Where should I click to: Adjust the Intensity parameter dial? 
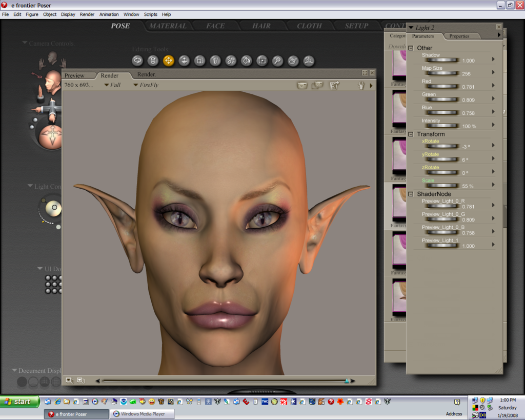(x=441, y=126)
